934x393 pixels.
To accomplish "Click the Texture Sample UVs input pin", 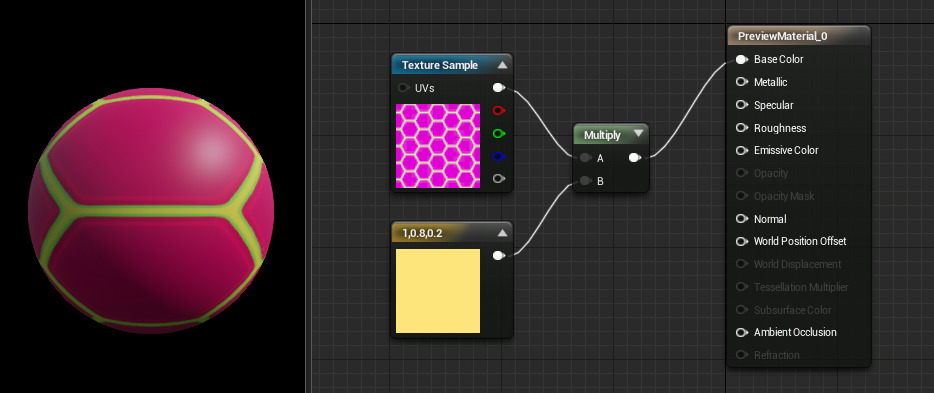I will coord(403,88).
